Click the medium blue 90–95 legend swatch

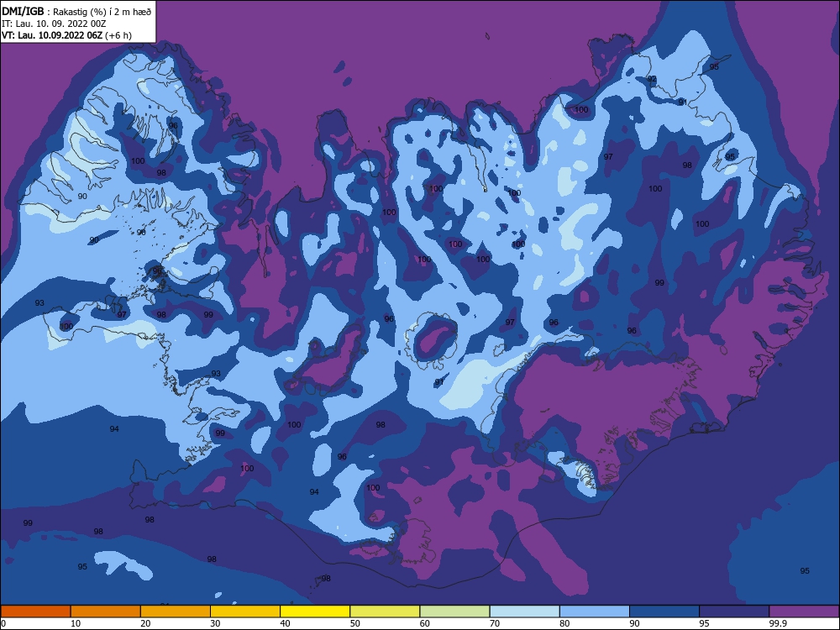[664, 612]
